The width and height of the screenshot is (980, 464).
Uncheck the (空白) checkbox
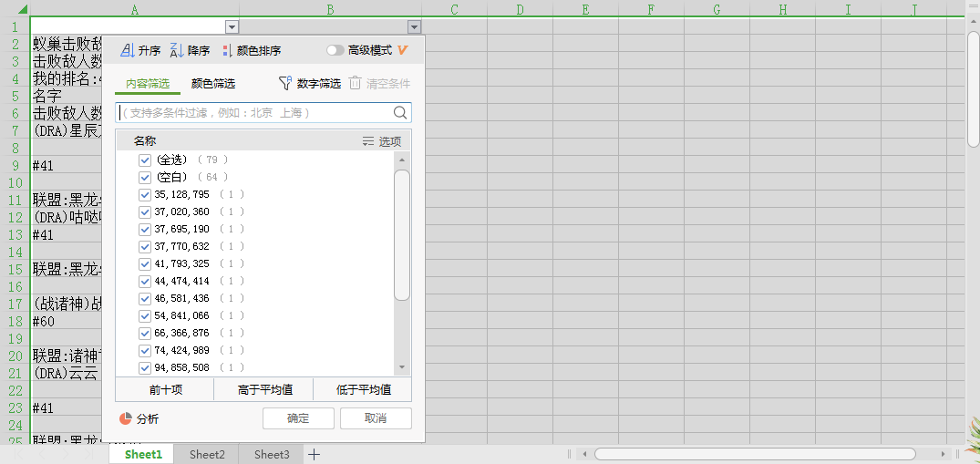(x=144, y=177)
